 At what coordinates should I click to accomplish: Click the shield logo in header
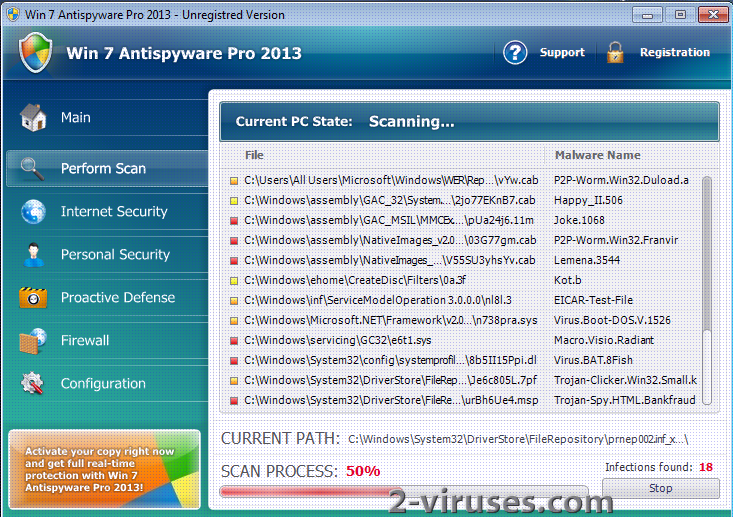coord(36,52)
